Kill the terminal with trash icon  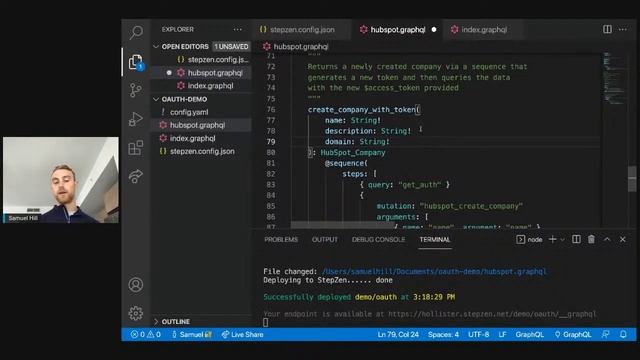(x=591, y=240)
